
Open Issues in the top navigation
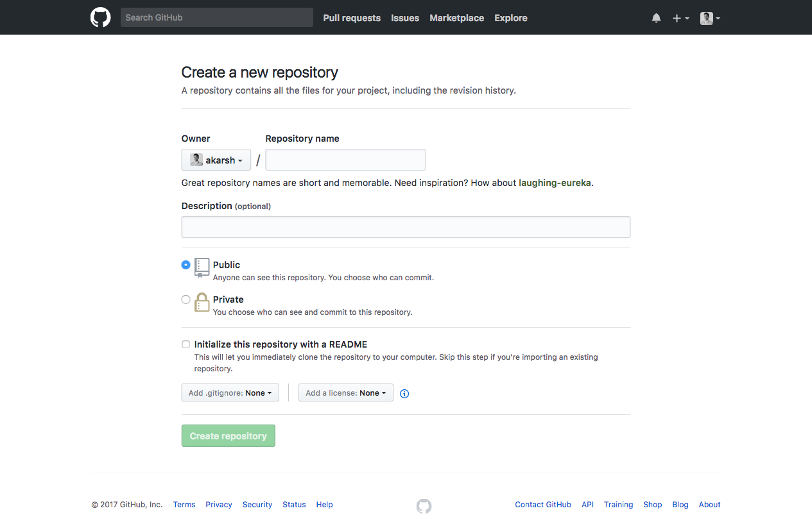click(x=405, y=18)
